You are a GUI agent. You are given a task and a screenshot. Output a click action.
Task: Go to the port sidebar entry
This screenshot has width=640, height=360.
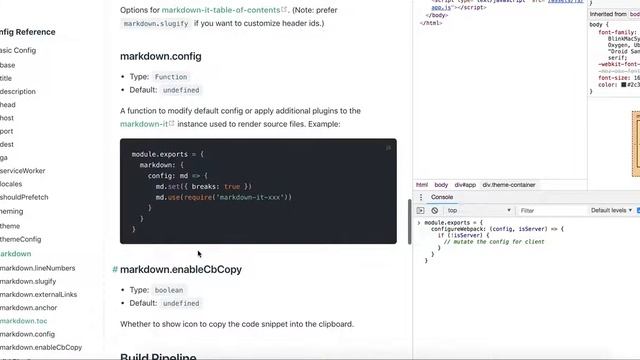(x=7, y=131)
